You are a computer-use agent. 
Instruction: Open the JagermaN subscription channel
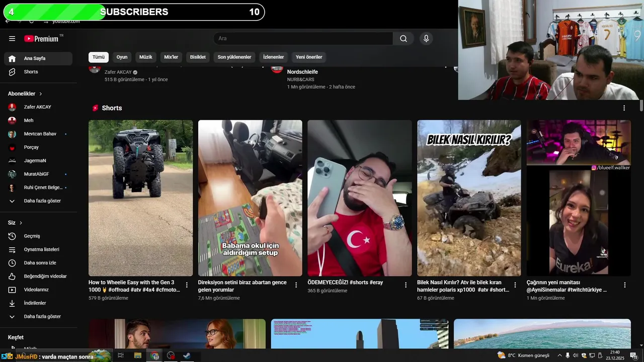click(x=38, y=161)
